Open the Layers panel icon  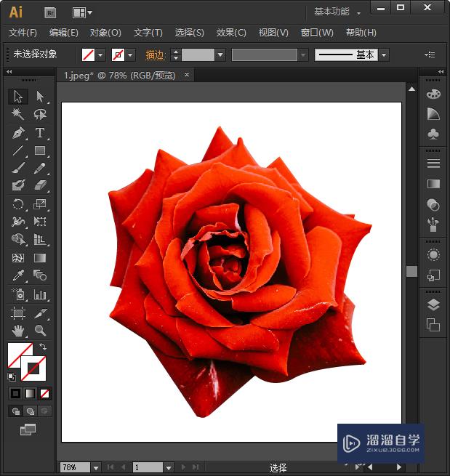(433, 304)
